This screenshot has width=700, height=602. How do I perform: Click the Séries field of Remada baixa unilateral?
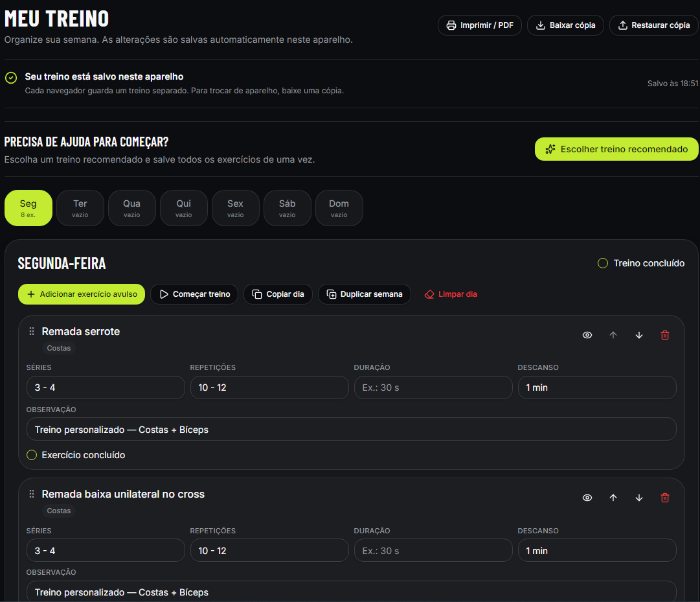[x=106, y=551]
